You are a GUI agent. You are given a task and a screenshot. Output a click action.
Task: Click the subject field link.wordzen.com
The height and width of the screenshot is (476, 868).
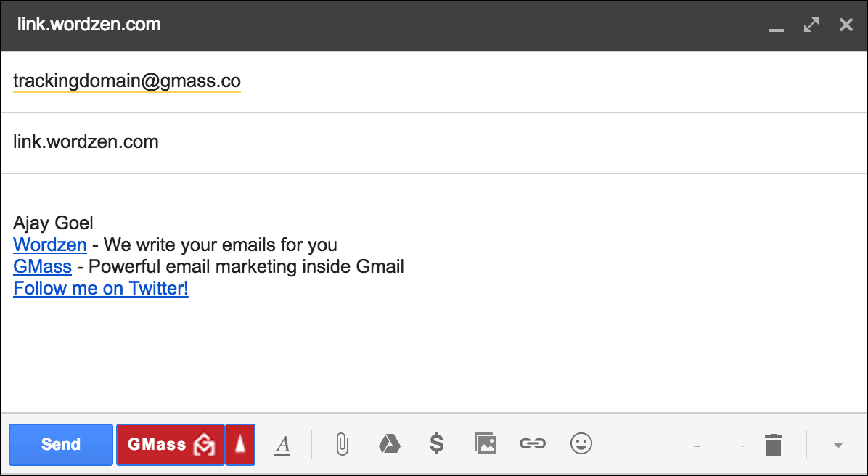click(434, 142)
